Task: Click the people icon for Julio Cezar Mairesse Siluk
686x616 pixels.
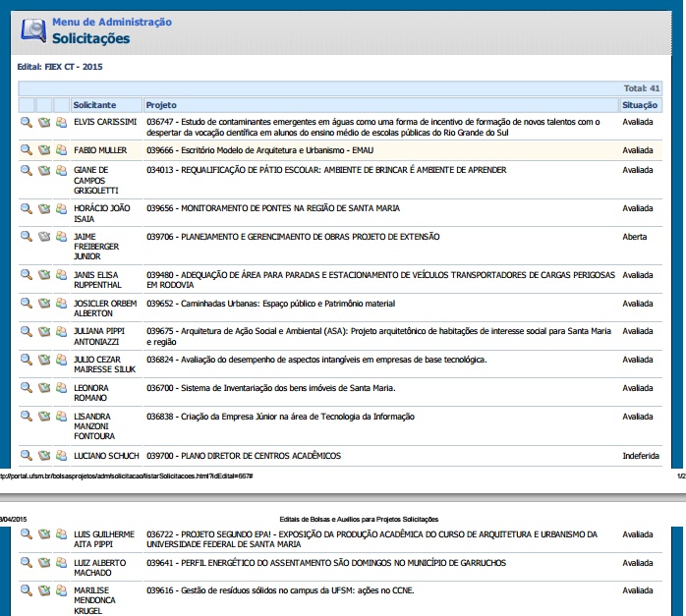Action: pyautogui.click(x=61, y=361)
